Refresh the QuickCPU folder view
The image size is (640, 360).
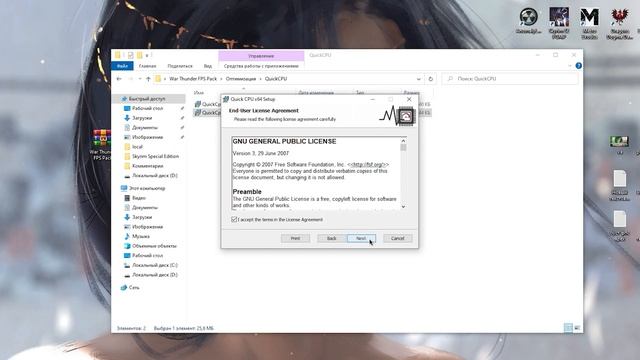431,79
